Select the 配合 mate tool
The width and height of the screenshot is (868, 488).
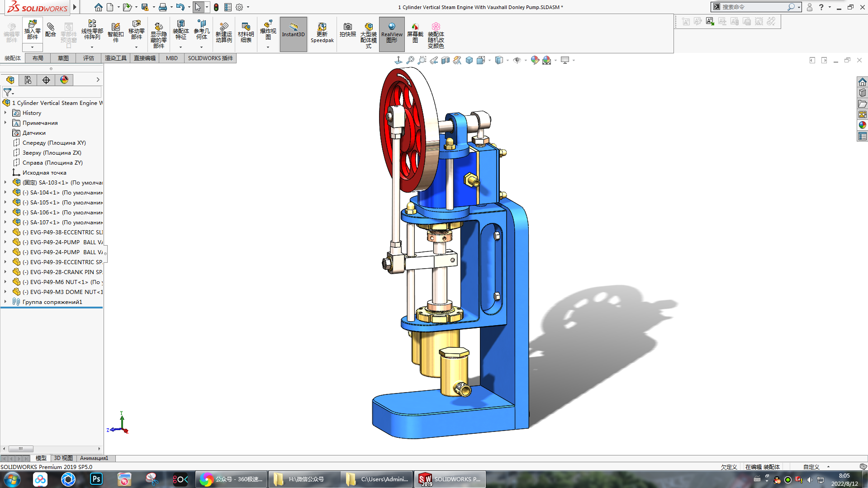point(51,30)
